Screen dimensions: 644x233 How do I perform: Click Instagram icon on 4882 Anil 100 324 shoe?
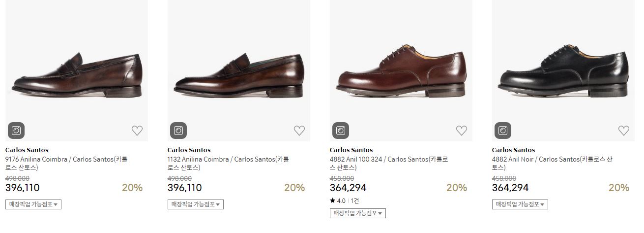[341, 131]
